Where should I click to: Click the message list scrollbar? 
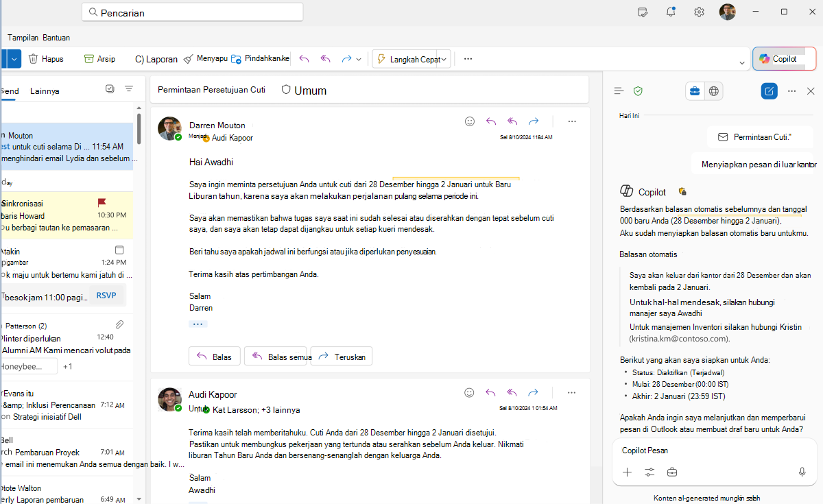139,129
